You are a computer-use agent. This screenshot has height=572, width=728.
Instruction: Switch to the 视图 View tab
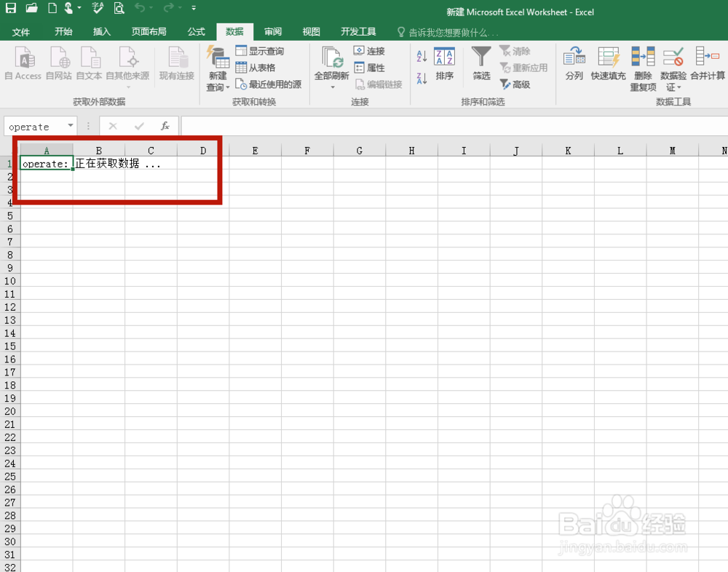pyautogui.click(x=311, y=31)
